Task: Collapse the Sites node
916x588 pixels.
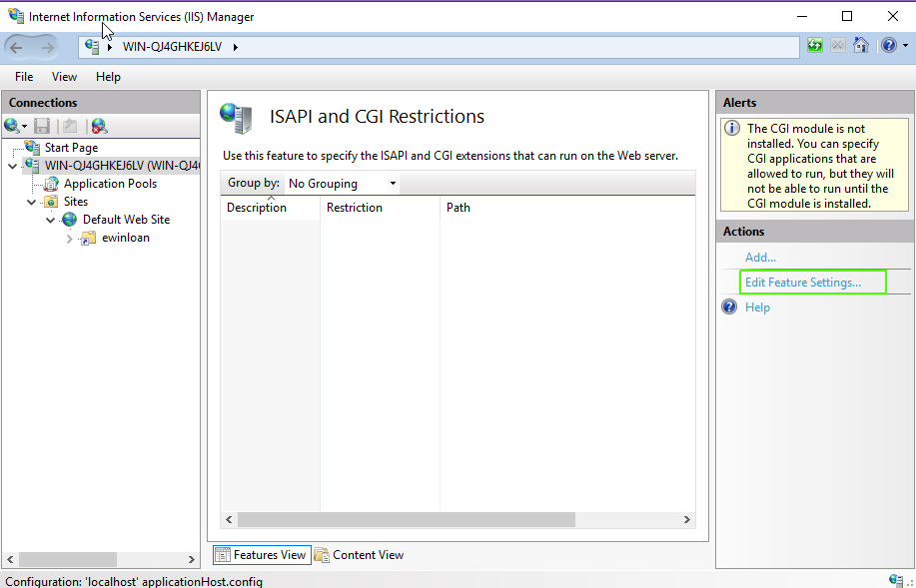Action: (x=32, y=202)
